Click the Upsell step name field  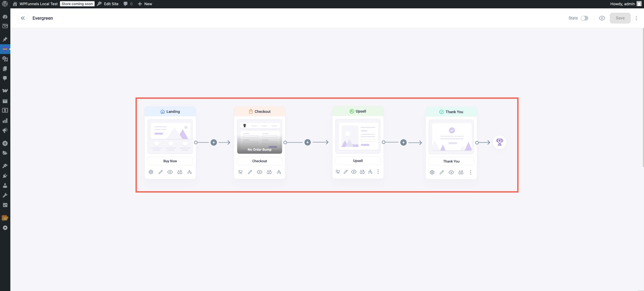point(358,161)
